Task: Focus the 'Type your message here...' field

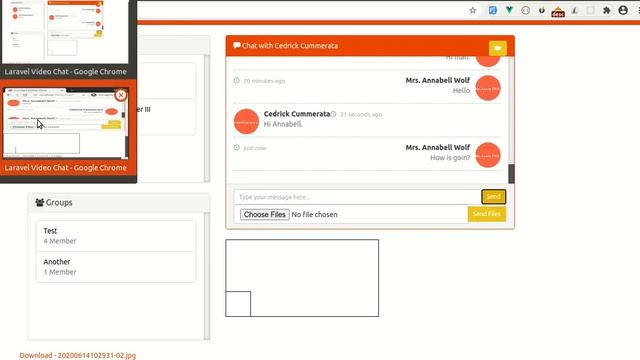Action: [x=358, y=197]
